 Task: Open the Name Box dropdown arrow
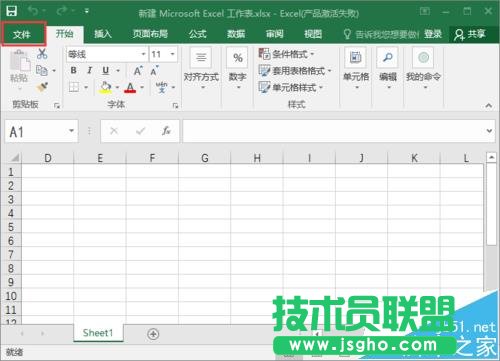click(72, 131)
